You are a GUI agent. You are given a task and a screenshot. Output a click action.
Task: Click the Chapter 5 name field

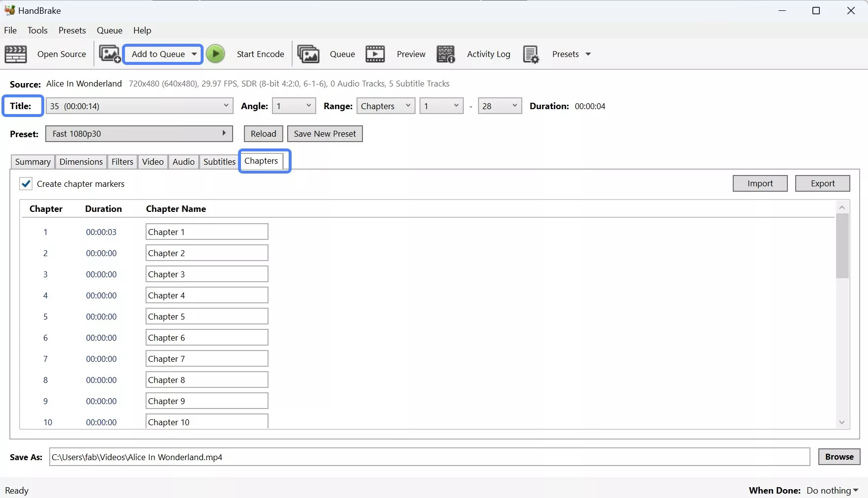pos(206,316)
